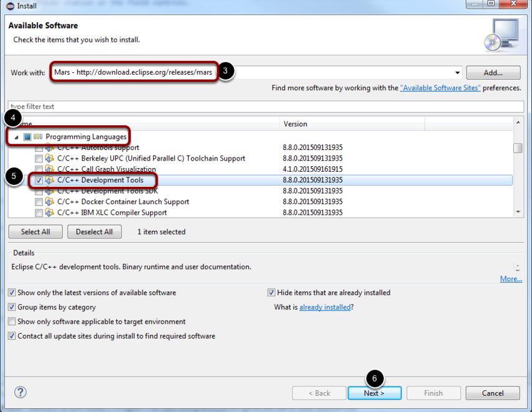This screenshot has width=532, height=412.
Task: Click the IBM XLC Compiler Support plugin icon
Action: [50, 211]
